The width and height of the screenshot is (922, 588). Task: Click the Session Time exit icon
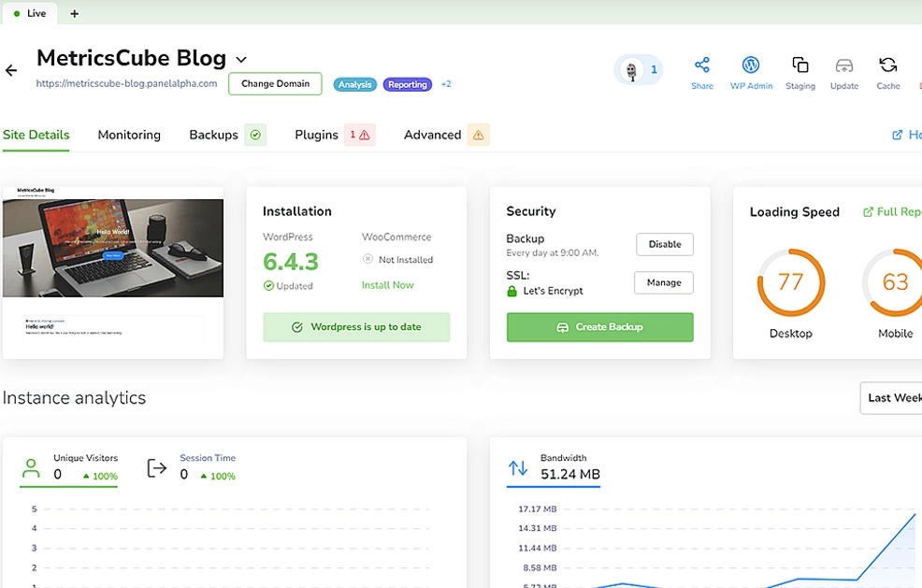[156, 468]
